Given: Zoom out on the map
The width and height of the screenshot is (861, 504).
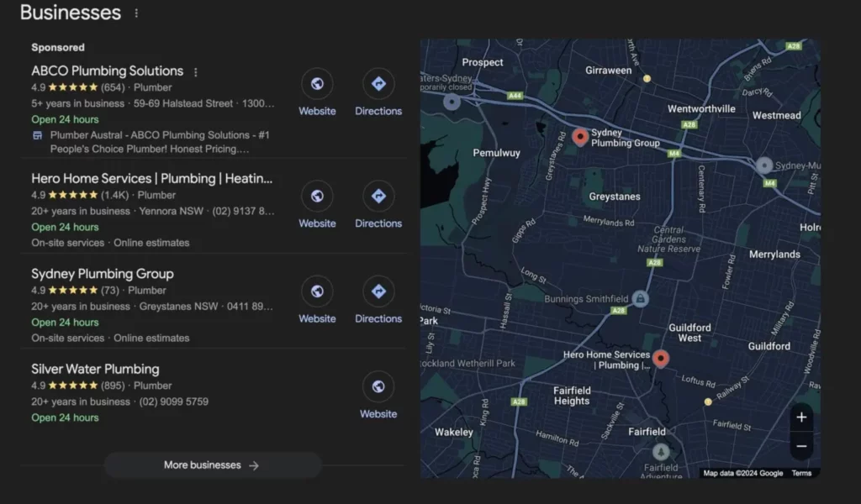Looking at the screenshot, I should click(801, 446).
